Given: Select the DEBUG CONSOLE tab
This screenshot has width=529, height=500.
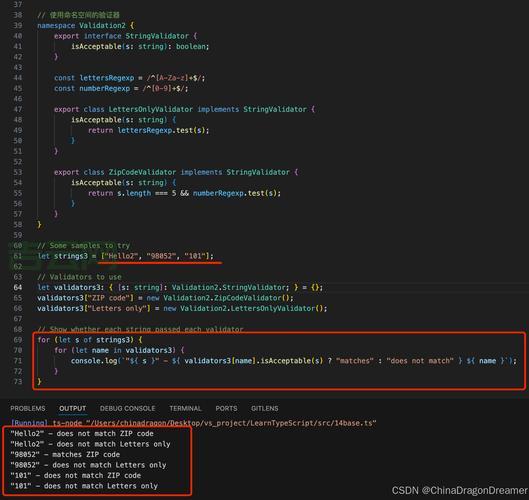Looking at the screenshot, I should coord(128,408).
